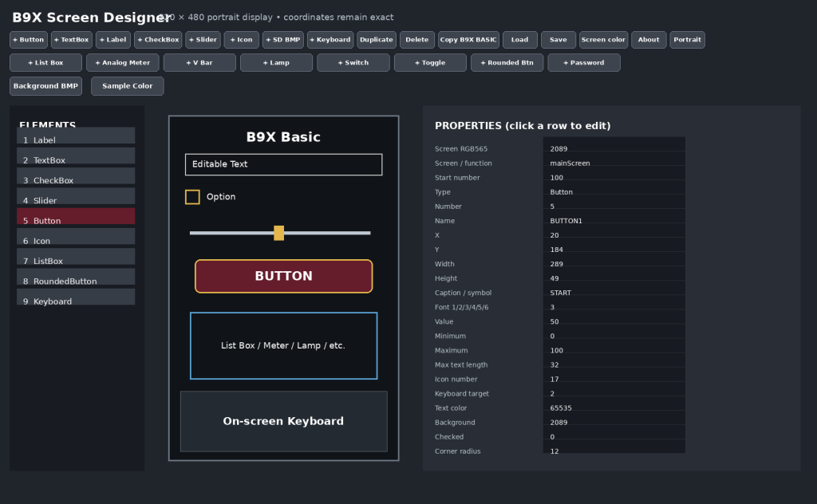Select element 4 Slider in list
817x504 pixels.
(76, 195)
